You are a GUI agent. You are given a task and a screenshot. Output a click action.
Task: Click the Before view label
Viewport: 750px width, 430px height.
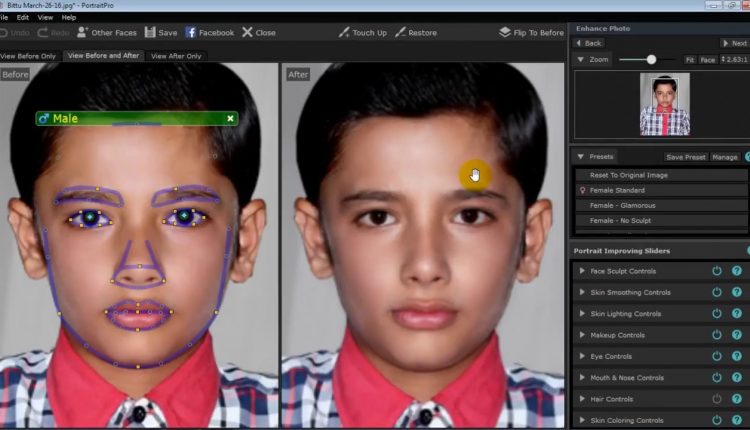(15, 75)
